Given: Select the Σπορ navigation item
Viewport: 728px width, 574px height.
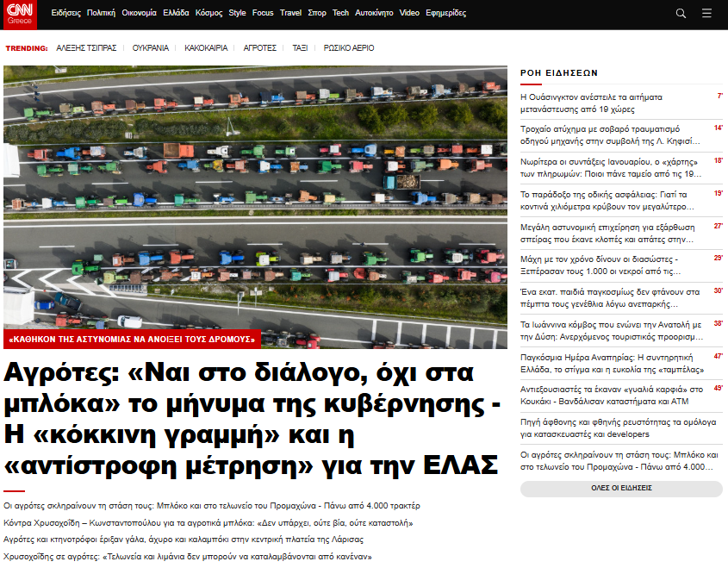Looking at the screenshot, I should (x=317, y=14).
